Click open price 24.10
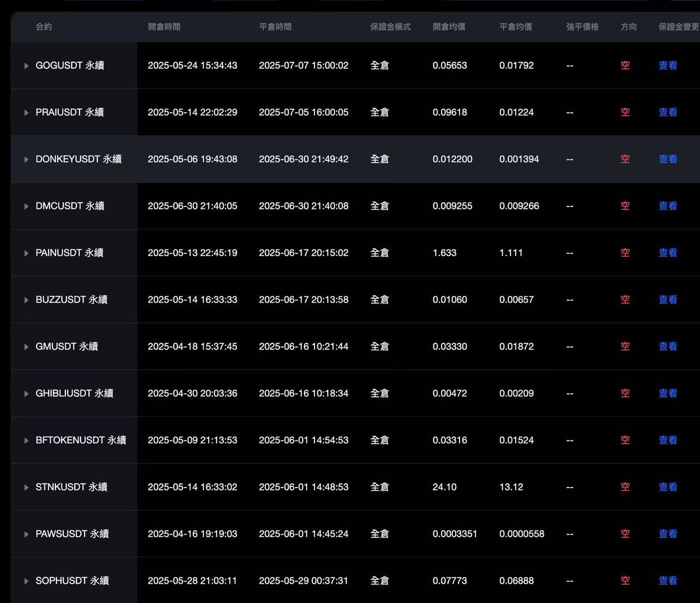700x603 pixels. pos(444,486)
